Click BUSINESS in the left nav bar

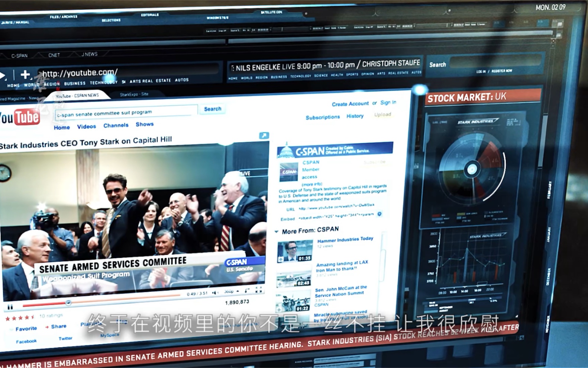(75, 83)
